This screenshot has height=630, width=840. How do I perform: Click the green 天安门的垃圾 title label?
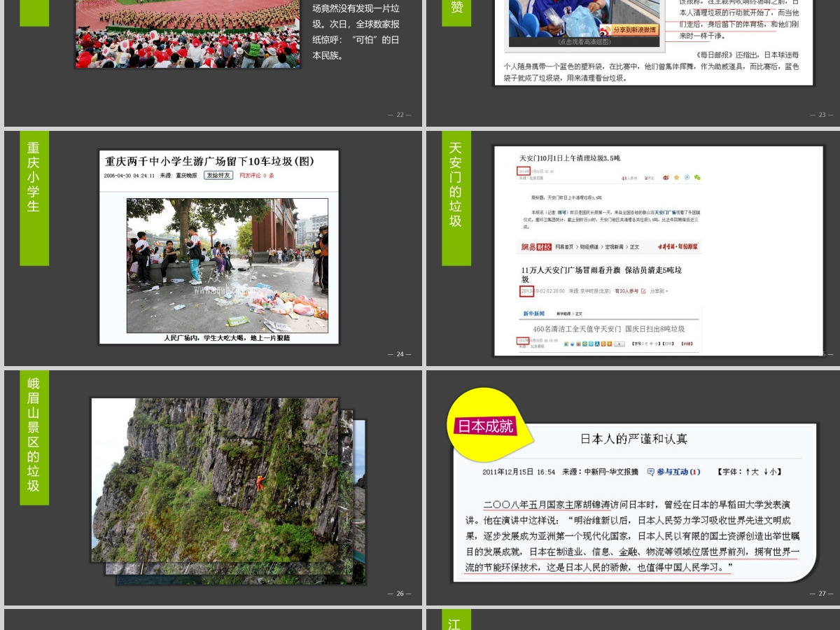point(456,198)
